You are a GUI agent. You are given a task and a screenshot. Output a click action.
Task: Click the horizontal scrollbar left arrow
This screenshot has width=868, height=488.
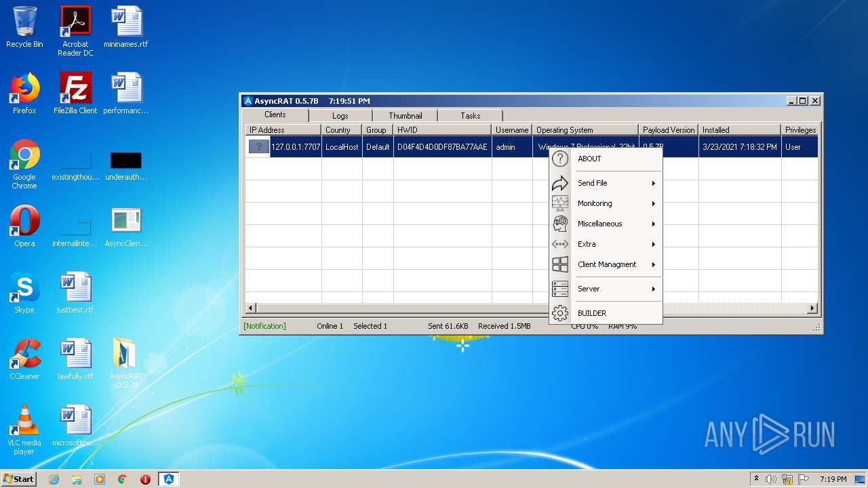tap(250, 308)
